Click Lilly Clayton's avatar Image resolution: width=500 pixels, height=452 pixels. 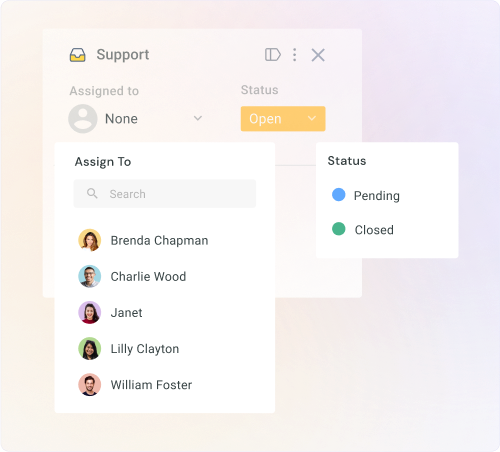point(90,349)
